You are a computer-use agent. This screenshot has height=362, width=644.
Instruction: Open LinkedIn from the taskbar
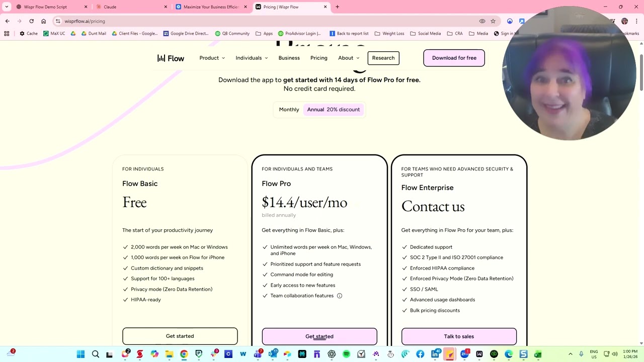(x=435, y=354)
